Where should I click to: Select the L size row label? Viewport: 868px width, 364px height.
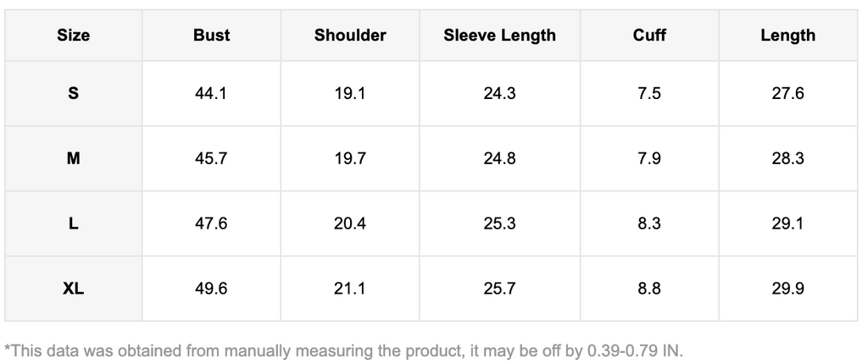click(74, 224)
